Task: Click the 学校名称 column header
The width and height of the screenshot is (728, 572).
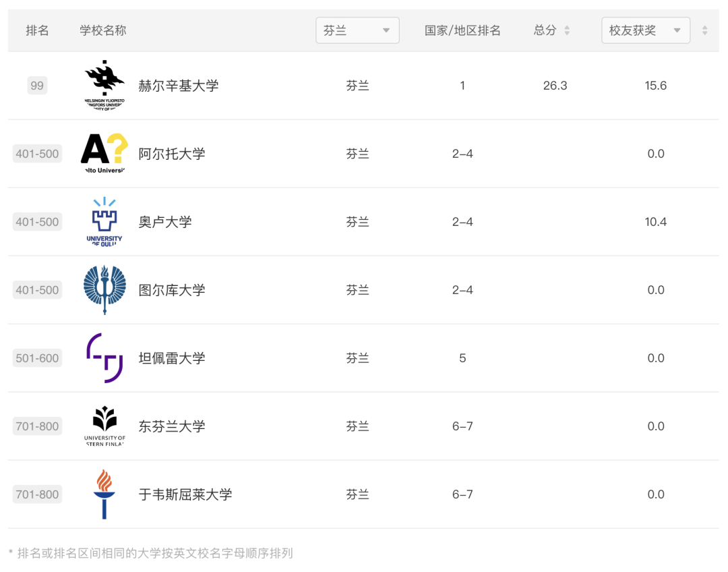Action: (x=103, y=30)
